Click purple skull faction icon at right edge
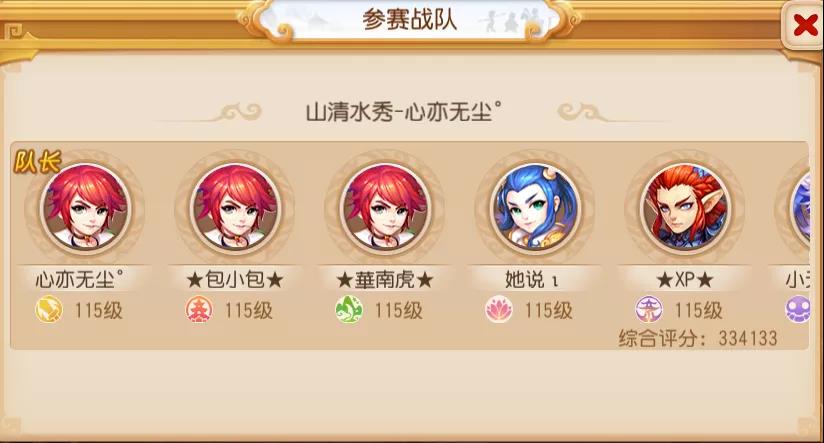 click(x=798, y=310)
